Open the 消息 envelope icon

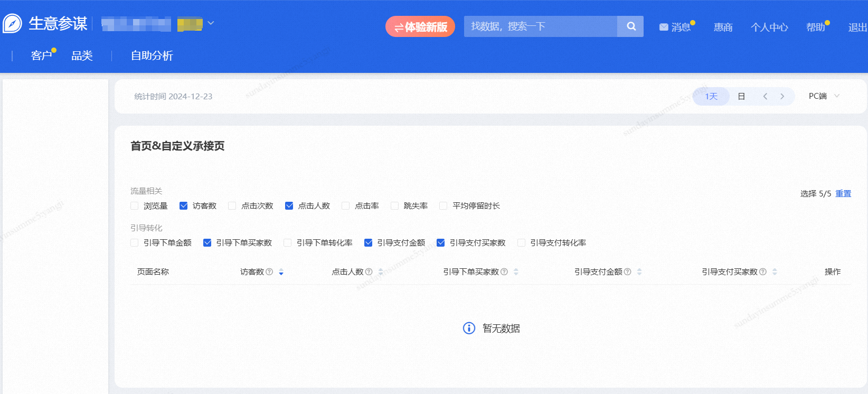point(664,27)
